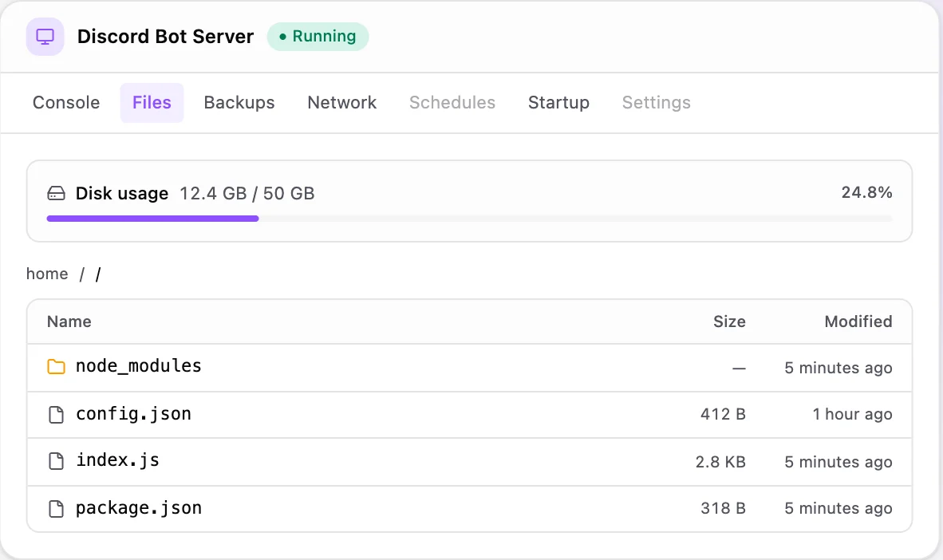Click package.json 5 minutes ago timestamp

click(838, 508)
